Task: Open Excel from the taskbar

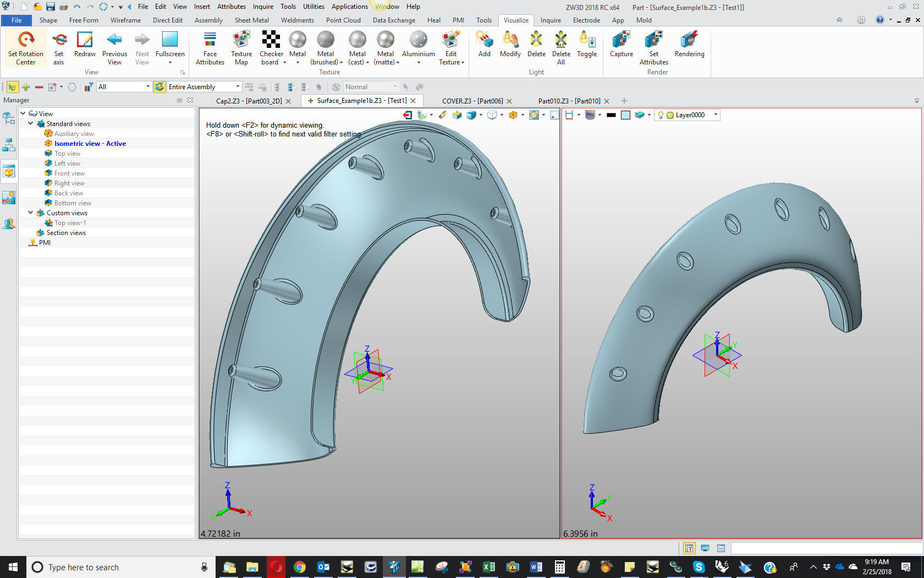Action: (488, 567)
